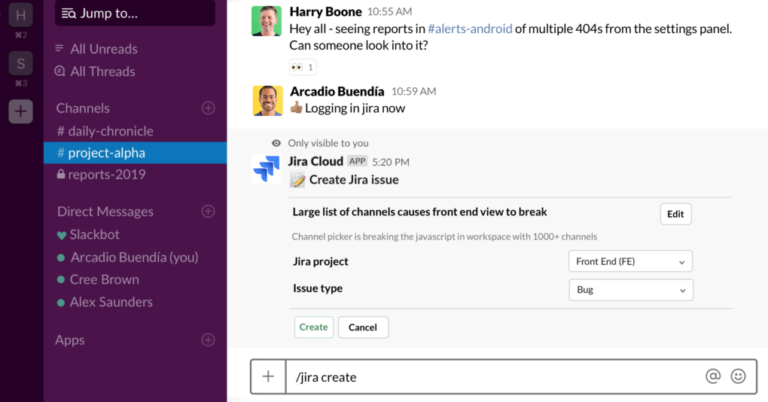Click the attachment plus button in composer
Screen dimensions: 768x402
(x=268, y=377)
